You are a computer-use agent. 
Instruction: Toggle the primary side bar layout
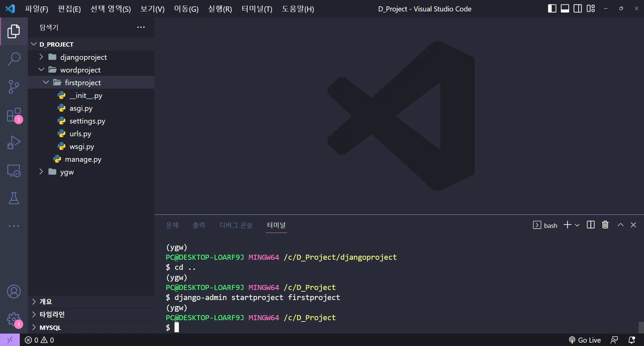[x=552, y=8]
